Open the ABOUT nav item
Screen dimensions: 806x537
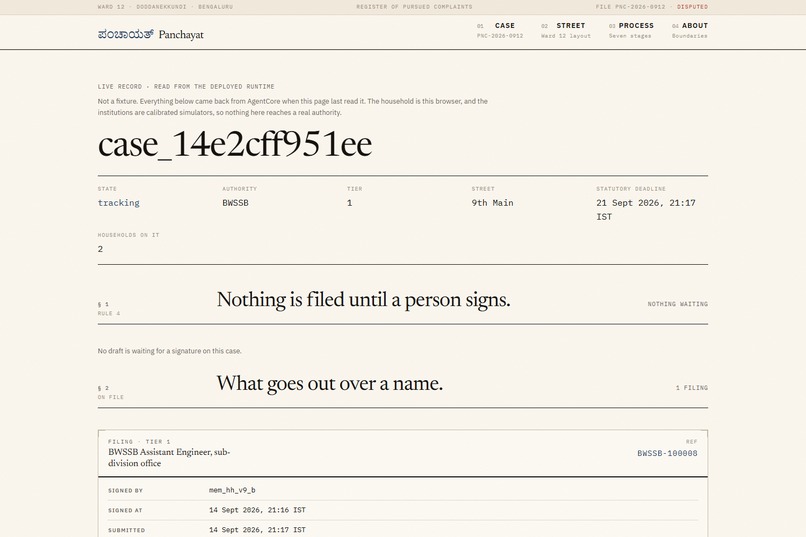click(x=689, y=30)
